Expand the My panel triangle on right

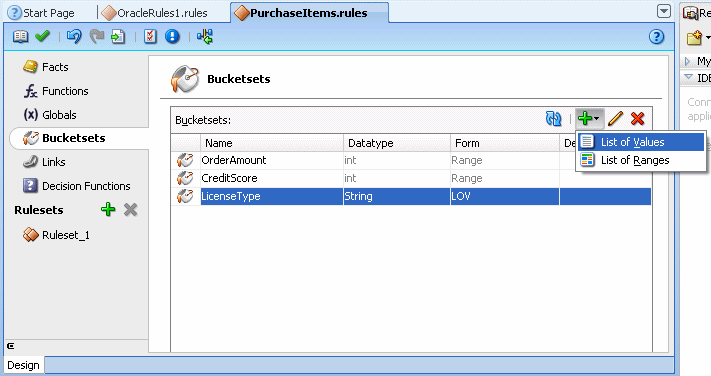click(688, 61)
